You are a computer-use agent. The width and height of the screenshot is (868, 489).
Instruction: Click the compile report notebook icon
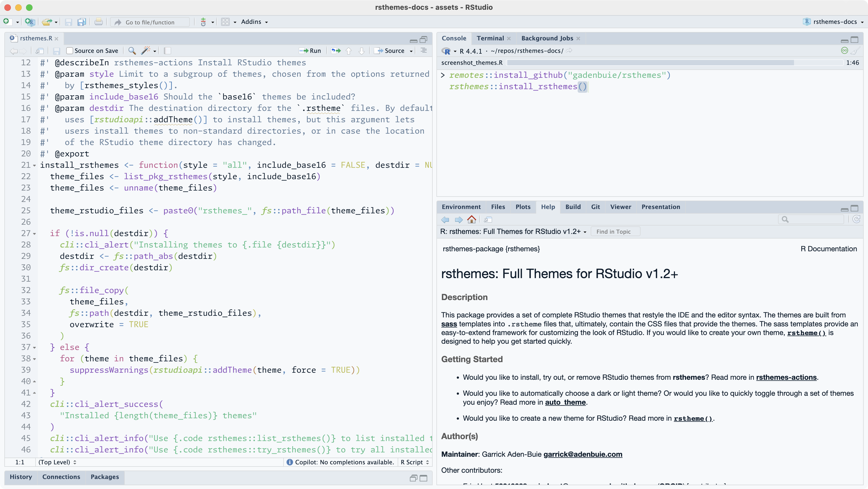click(x=168, y=51)
